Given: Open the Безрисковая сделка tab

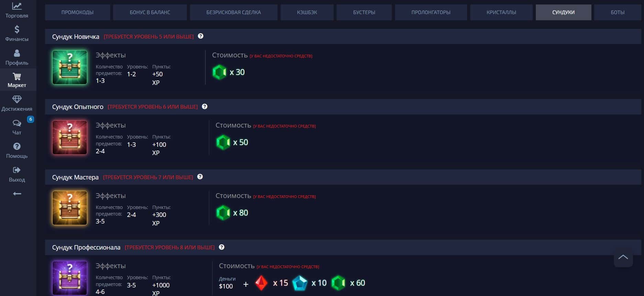Looking at the screenshot, I should click(234, 12).
